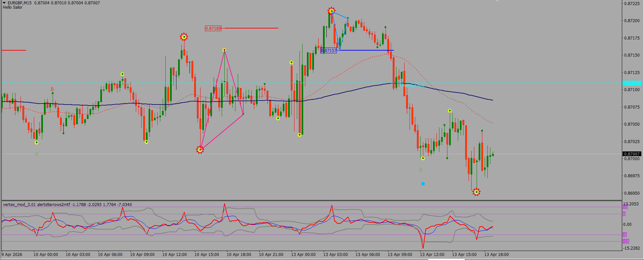Select the 9 Apr 2026 time axis label
644x260 pixels.
[x=12, y=255]
